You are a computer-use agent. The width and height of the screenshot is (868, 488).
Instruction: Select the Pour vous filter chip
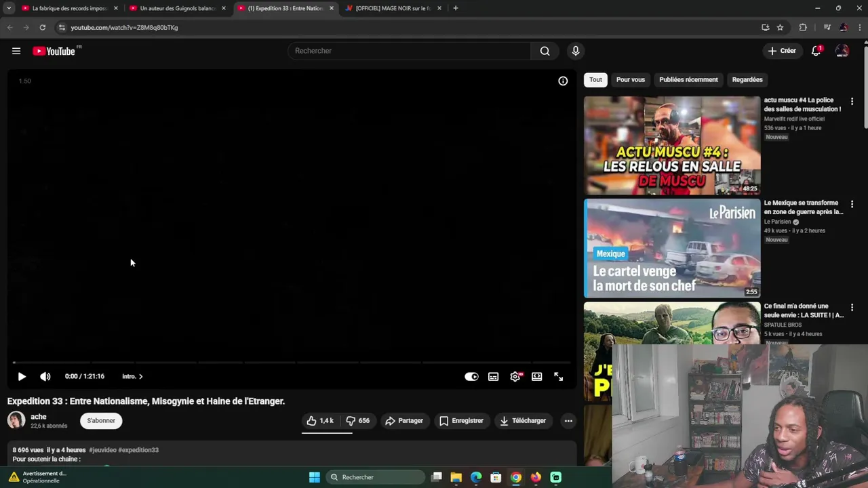631,80
